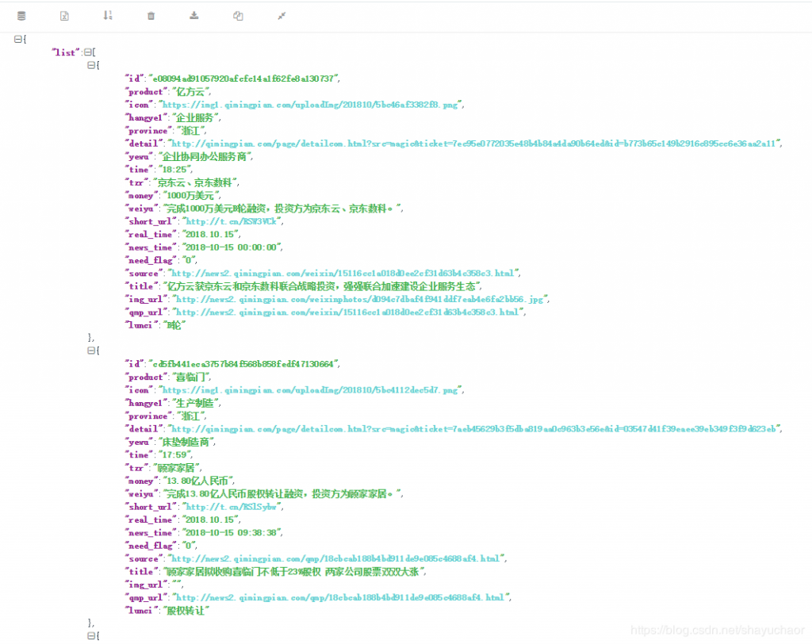Select tzr value "顾家家居"
The height and width of the screenshot is (644, 812).
point(176,468)
